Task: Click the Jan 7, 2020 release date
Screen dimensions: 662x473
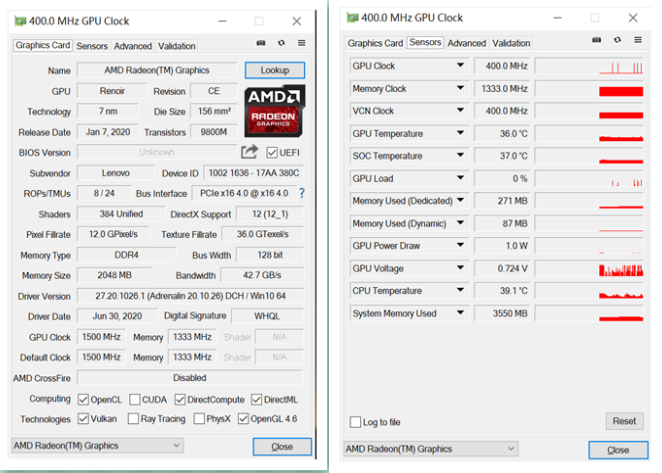Action: (108, 132)
